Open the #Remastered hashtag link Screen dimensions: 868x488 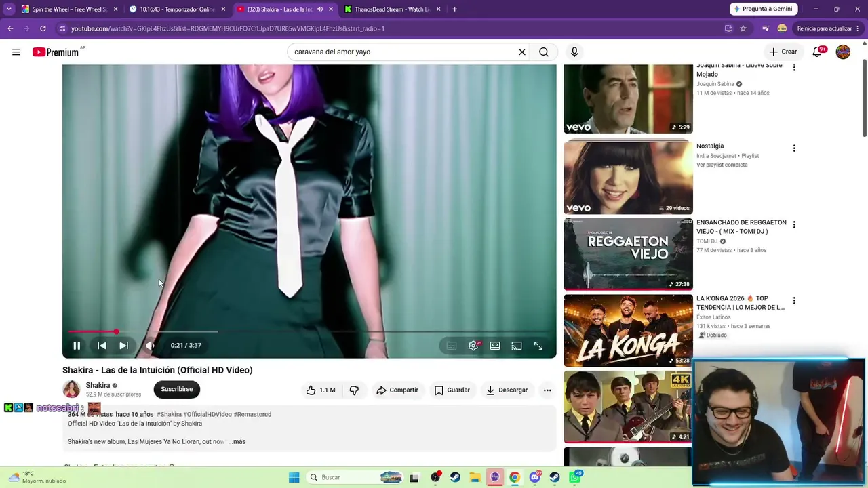click(x=252, y=414)
